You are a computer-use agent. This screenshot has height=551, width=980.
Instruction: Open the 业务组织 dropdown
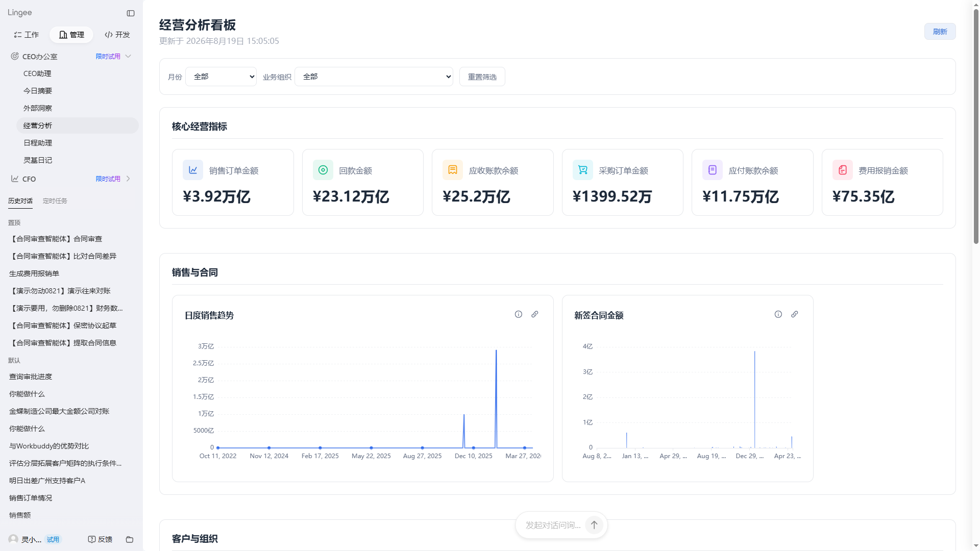374,77
